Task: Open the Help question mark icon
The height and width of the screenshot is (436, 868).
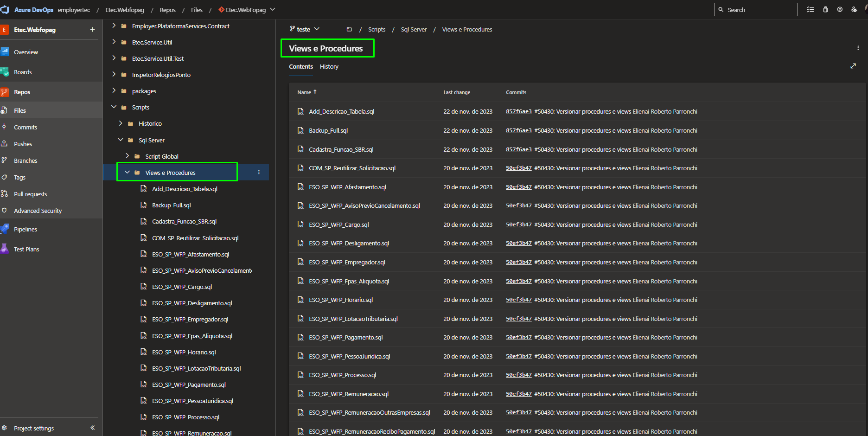Action: pyautogui.click(x=840, y=10)
